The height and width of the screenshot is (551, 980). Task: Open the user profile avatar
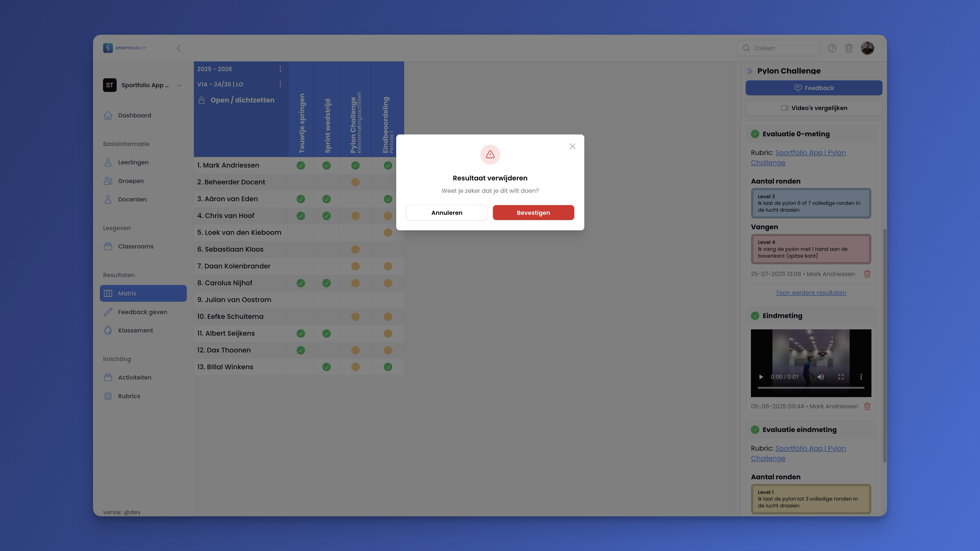[867, 48]
